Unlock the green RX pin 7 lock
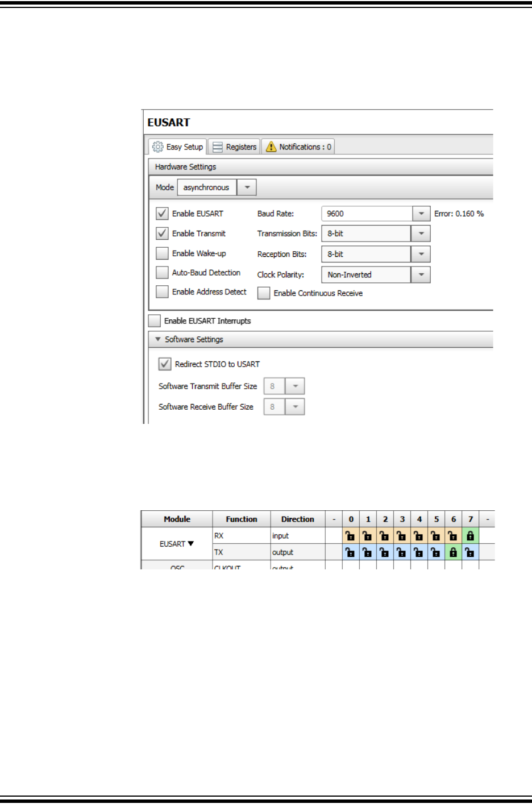Image resolution: width=532 pixels, height=812 pixels. (x=470, y=536)
